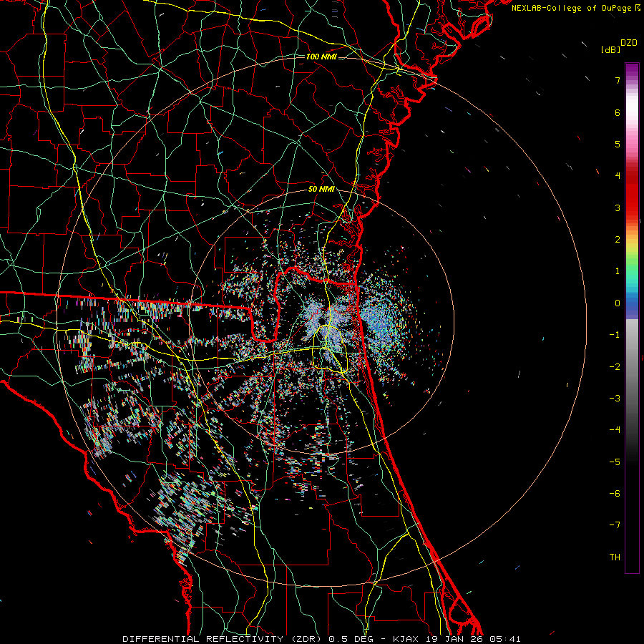The height and width of the screenshot is (644, 644).
Task: Click the TH threshold label
Action: point(615,557)
